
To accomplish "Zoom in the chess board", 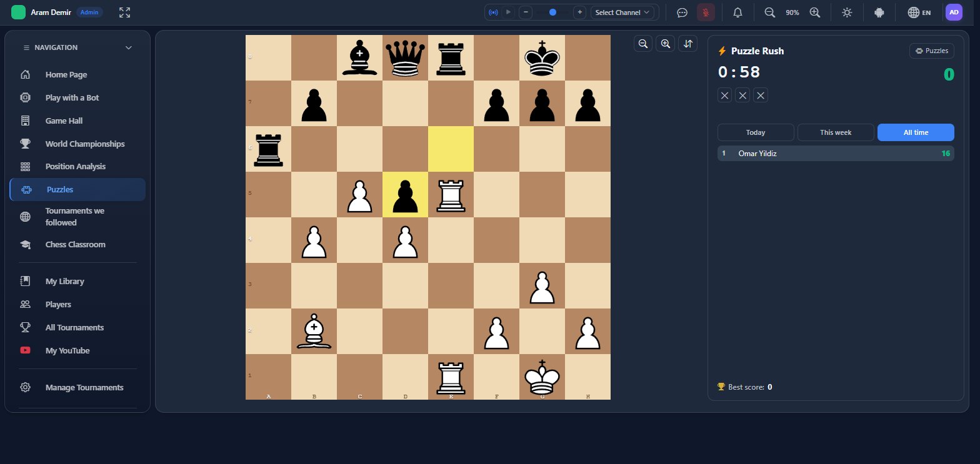I will (666, 44).
